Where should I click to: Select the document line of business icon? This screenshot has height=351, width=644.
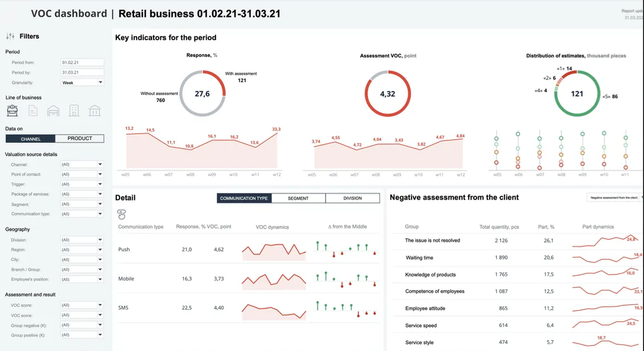(x=33, y=110)
